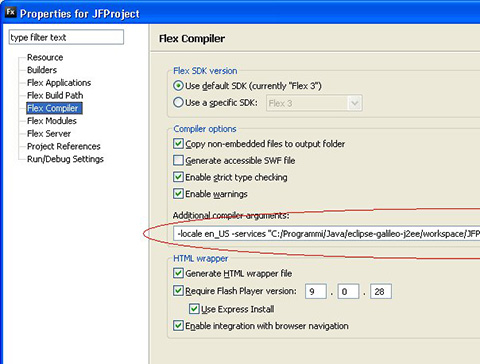Select the Flex Compiler tree item
The width and height of the screenshot is (480, 364).
pyautogui.click(x=54, y=108)
